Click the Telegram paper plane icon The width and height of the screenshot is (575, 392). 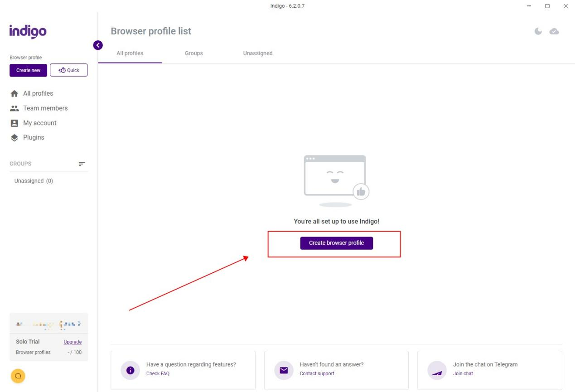click(x=437, y=370)
